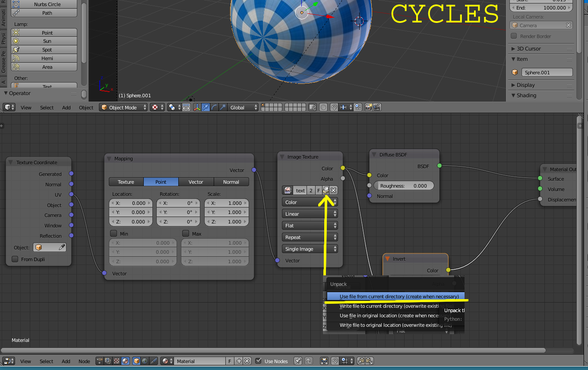The height and width of the screenshot is (370, 588).
Task: Click the pack image icon in Image Texture node
Action: click(326, 190)
